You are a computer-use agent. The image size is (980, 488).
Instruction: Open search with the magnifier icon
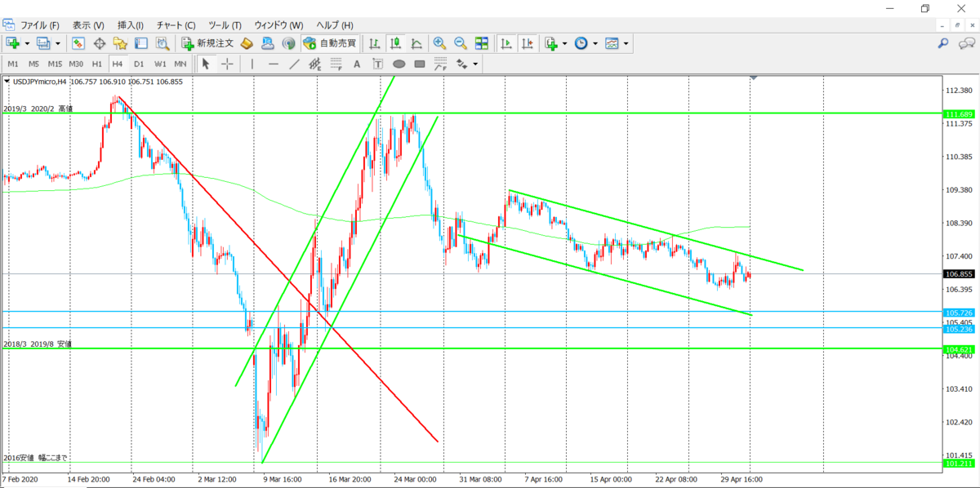tap(942, 43)
